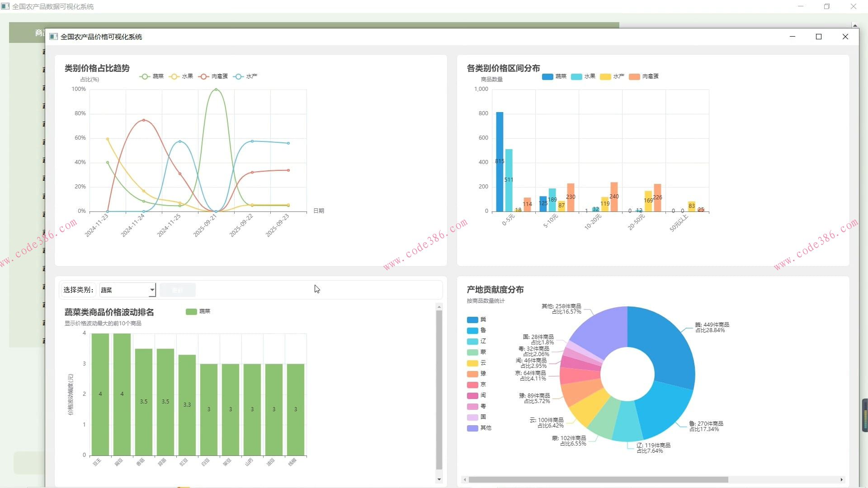Click the 2025-09-21 蔬菜 peak data point
The height and width of the screenshot is (488, 868).
pos(216,89)
